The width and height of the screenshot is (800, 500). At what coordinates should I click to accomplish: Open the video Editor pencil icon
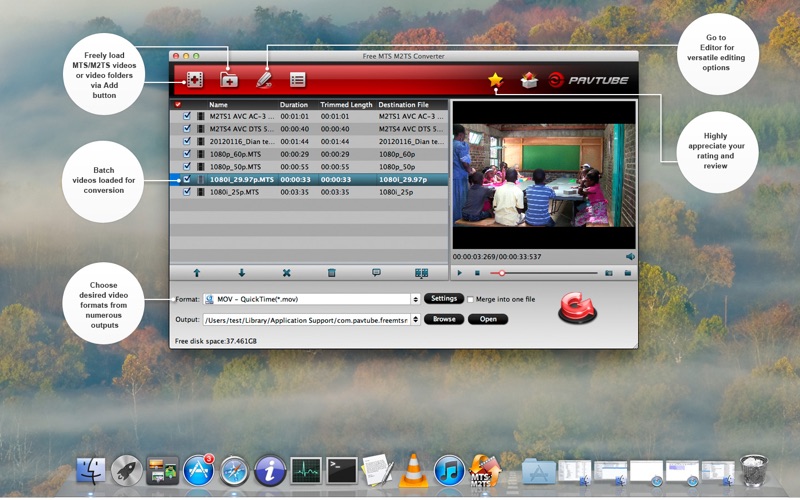tap(264, 80)
